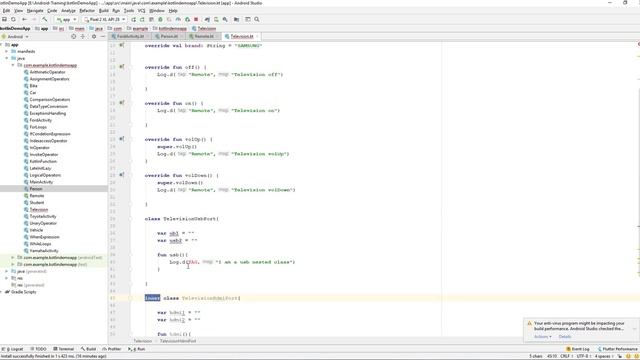
Task: Click the example breadcrumb in navigation bar
Action: point(140,29)
